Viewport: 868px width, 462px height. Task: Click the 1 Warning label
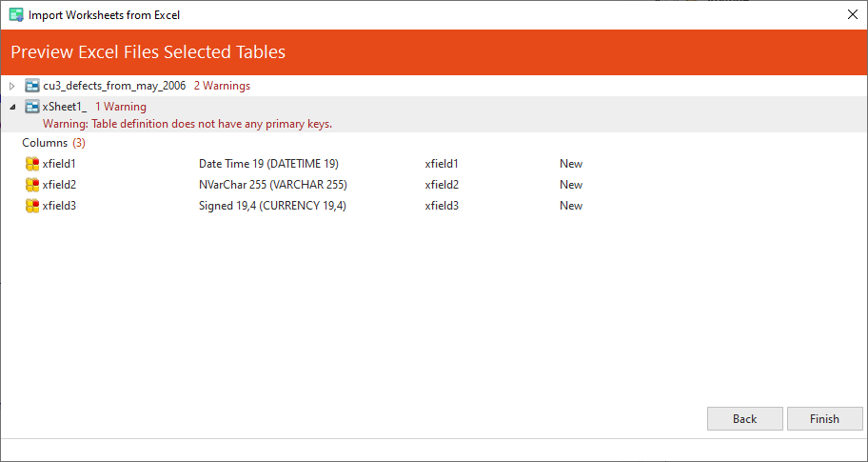[x=121, y=107]
